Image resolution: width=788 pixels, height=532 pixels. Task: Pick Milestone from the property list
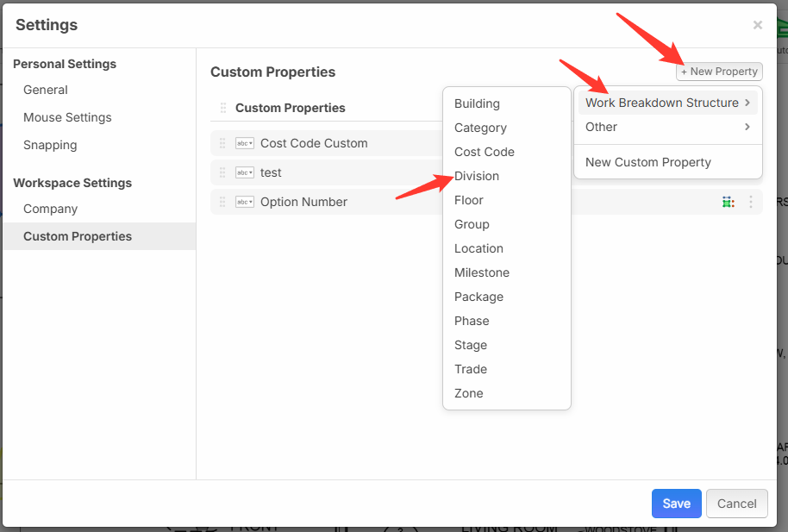point(482,272)
